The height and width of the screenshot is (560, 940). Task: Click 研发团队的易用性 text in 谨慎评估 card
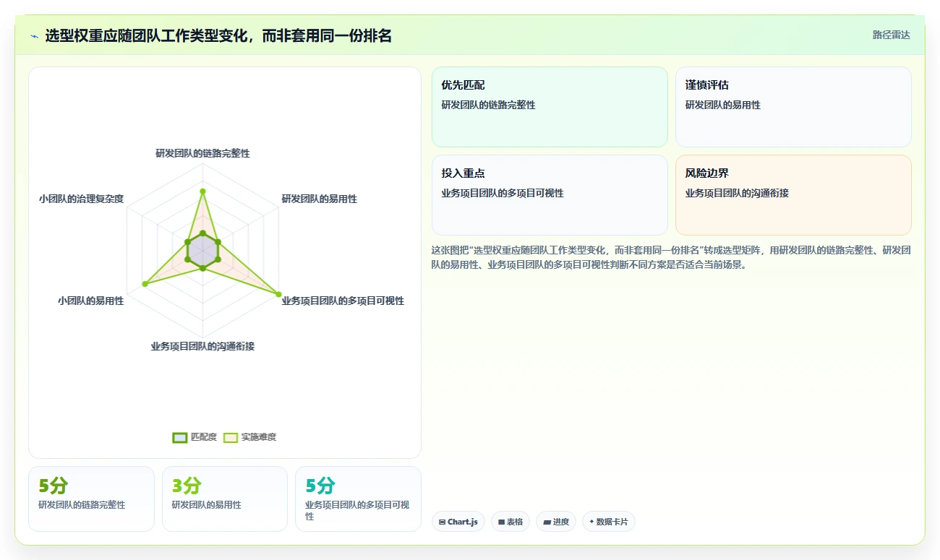723,105
